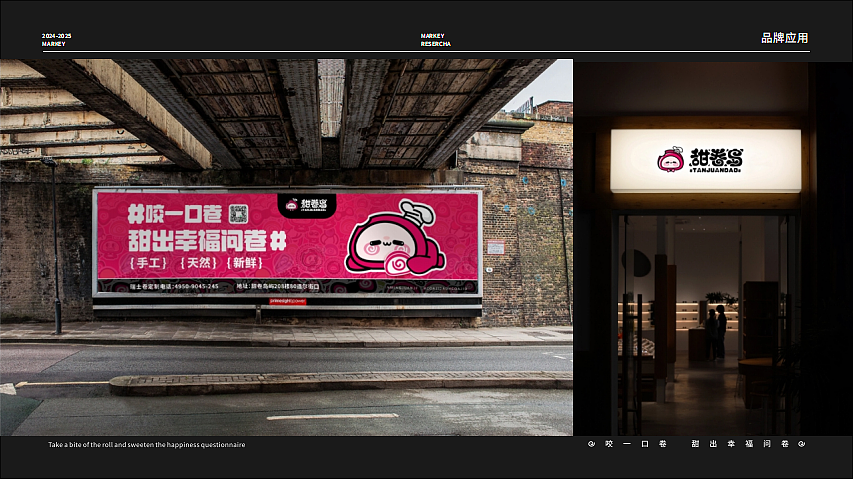Click the illuminated lightbox sign panel

[706, 161]
